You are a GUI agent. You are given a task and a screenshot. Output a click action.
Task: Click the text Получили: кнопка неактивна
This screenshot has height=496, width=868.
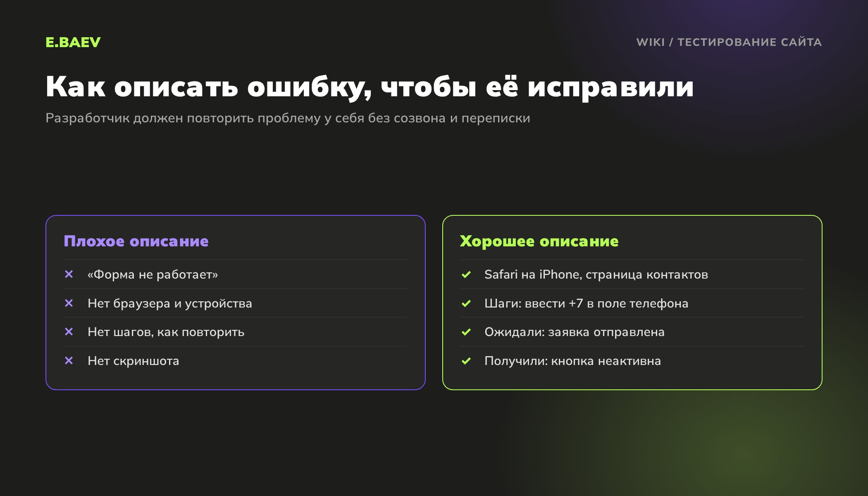(x=572, y=361)
